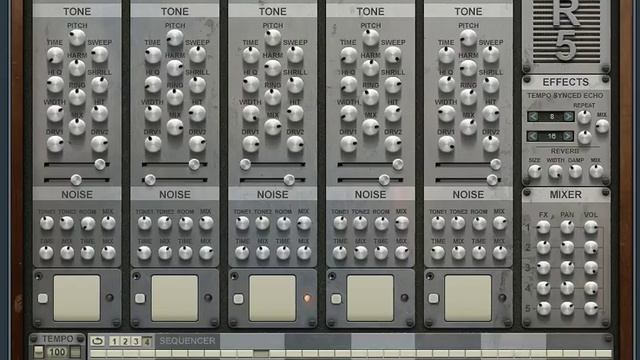Click the FX knob for mixer channel 1

tap(543, 227)
